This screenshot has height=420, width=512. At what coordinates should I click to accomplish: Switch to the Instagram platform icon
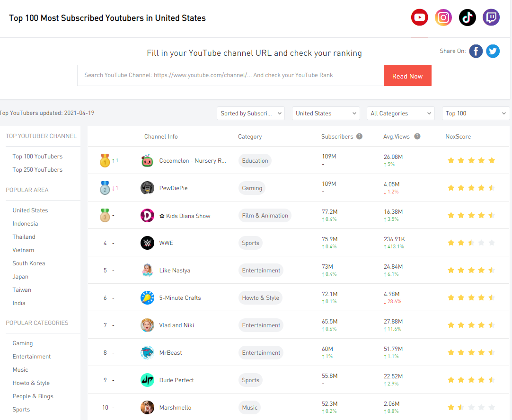click(x=443, y=17)
